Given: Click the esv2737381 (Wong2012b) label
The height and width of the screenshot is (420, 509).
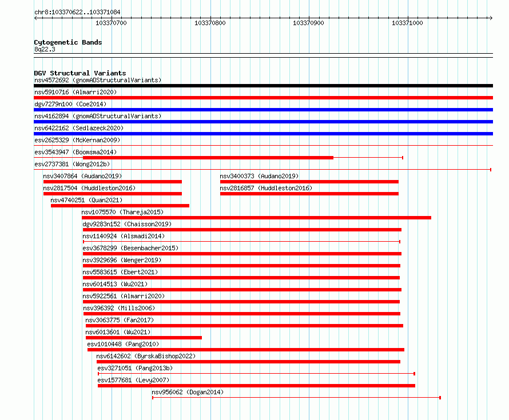Looking at the screenshot, I should [x=72, y=164].
